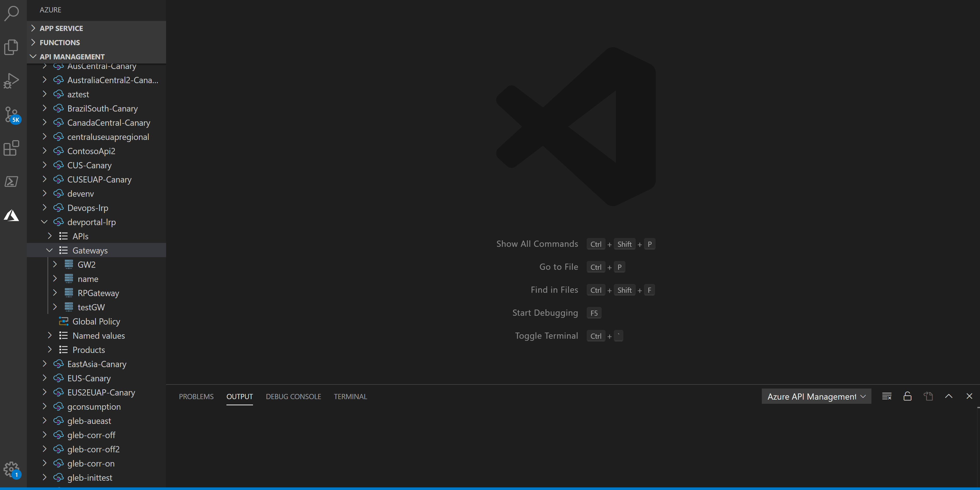The width and height of the screenshot is (980, 490).
Task: Open the Extensions view
Action: tap(11, 148)
